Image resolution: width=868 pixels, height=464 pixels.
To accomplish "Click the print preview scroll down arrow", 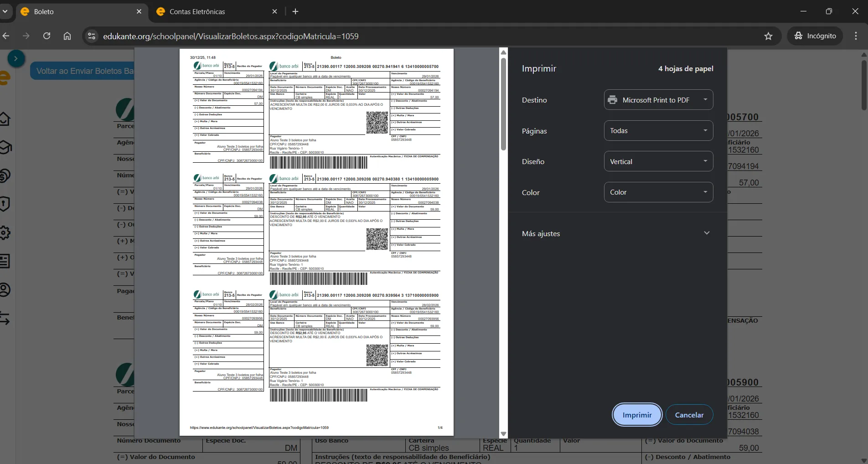I will pyautogui.click(x=503, y=434).
